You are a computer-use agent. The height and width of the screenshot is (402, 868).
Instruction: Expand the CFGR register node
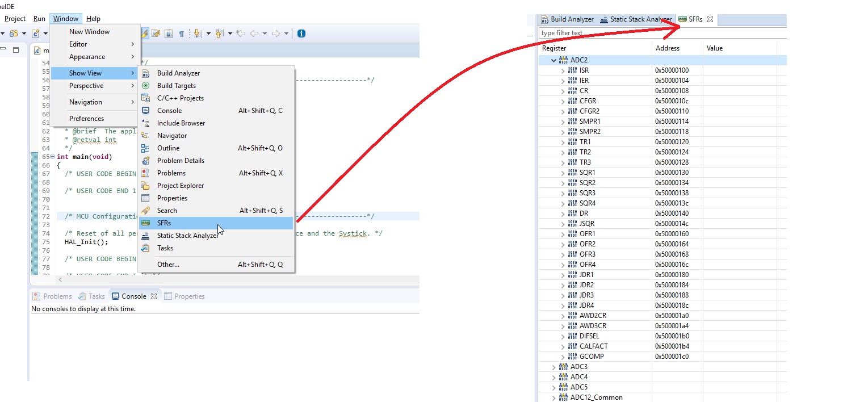pos(563,101)
